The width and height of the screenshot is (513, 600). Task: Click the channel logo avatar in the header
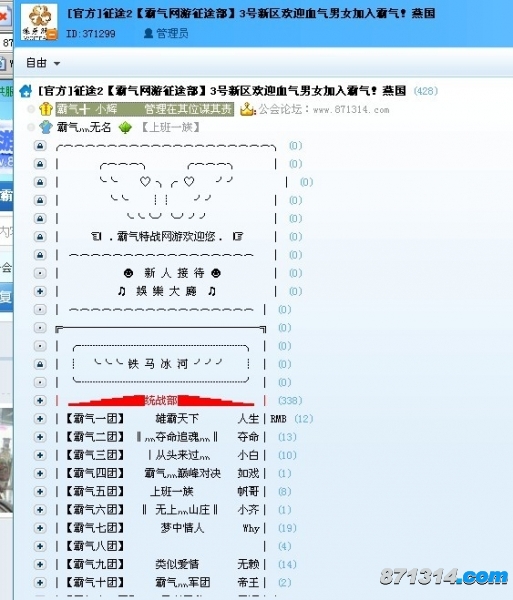click(x=39, y=22)
